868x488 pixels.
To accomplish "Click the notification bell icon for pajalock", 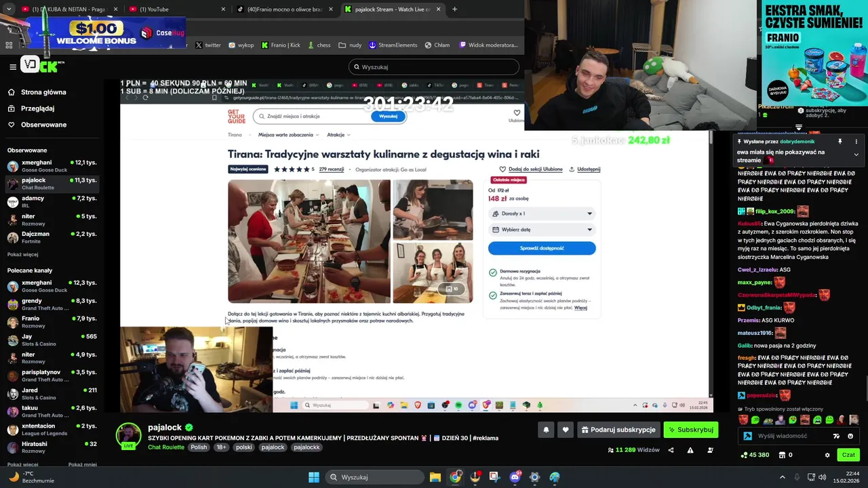I will (x=546, y=430).
